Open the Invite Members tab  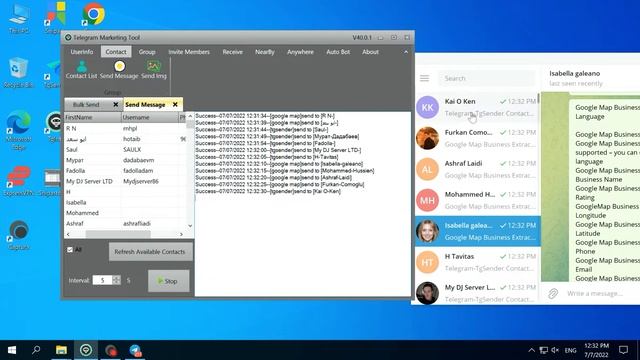189,52
